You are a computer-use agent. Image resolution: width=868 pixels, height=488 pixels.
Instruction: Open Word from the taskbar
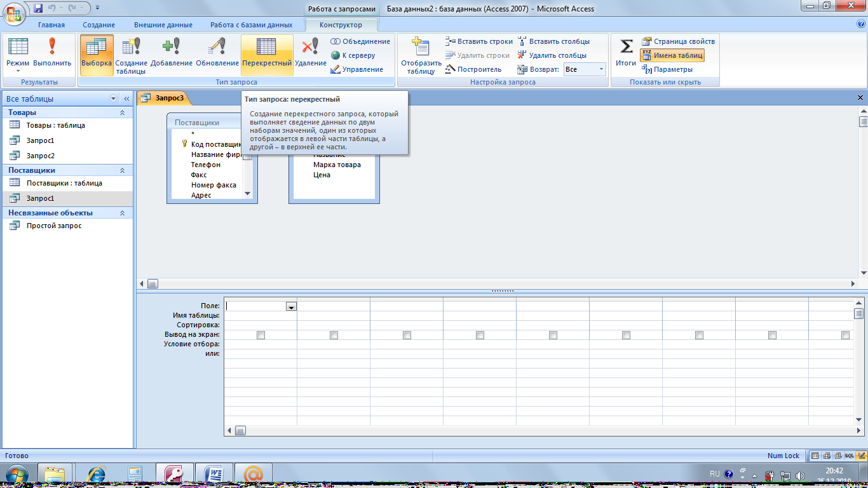pos(214,475)
